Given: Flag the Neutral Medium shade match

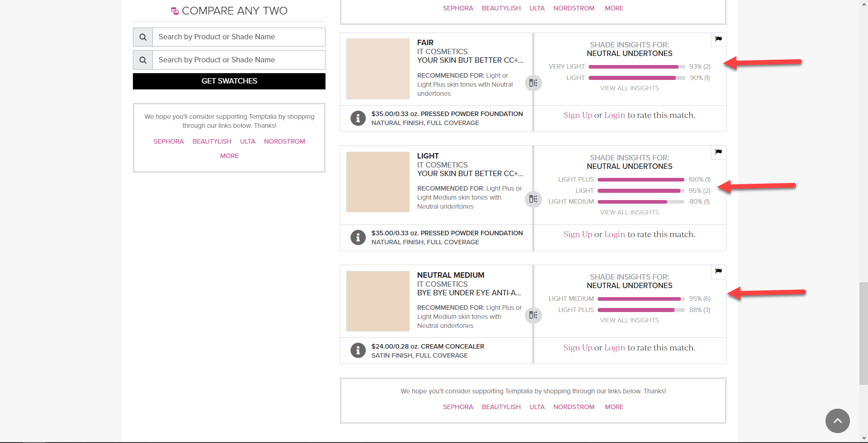Looking at the screenshot, I should pos(718,272).
